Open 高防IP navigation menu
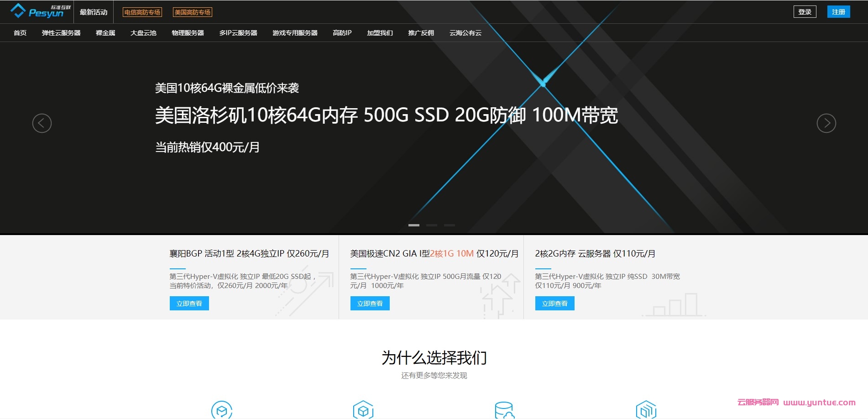The width and height of the screenshot is (868, 419). (342, 33)
